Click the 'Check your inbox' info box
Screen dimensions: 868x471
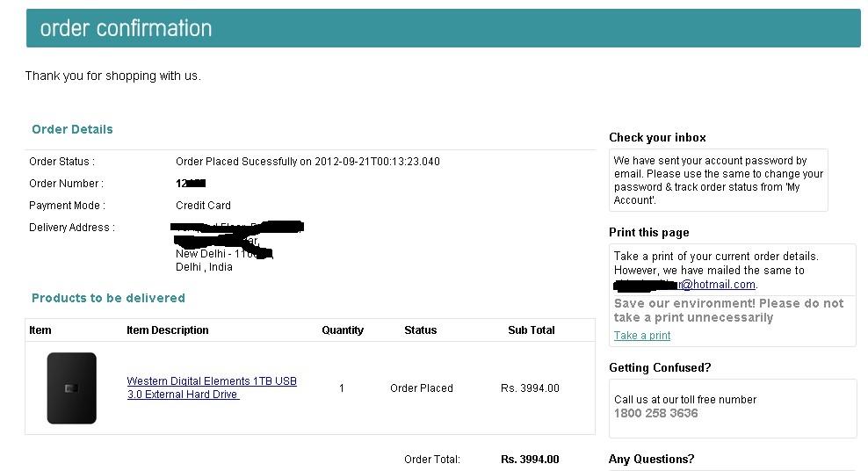719,180
